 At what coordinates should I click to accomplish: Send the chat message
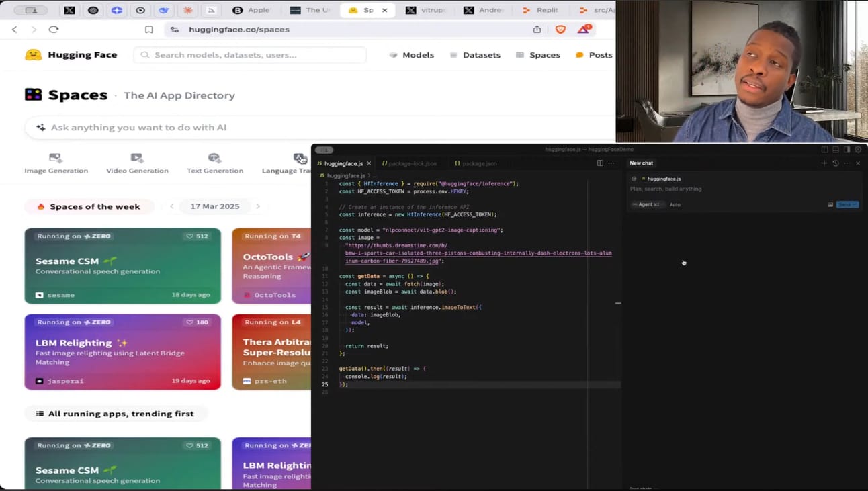pos(847,204)
